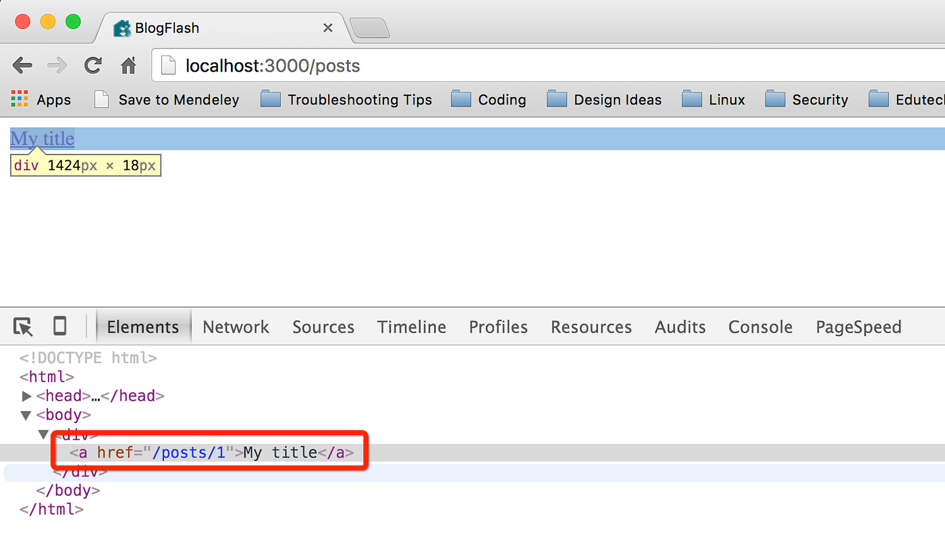Switch to the Profiles devtools tab

pos(498,327)
